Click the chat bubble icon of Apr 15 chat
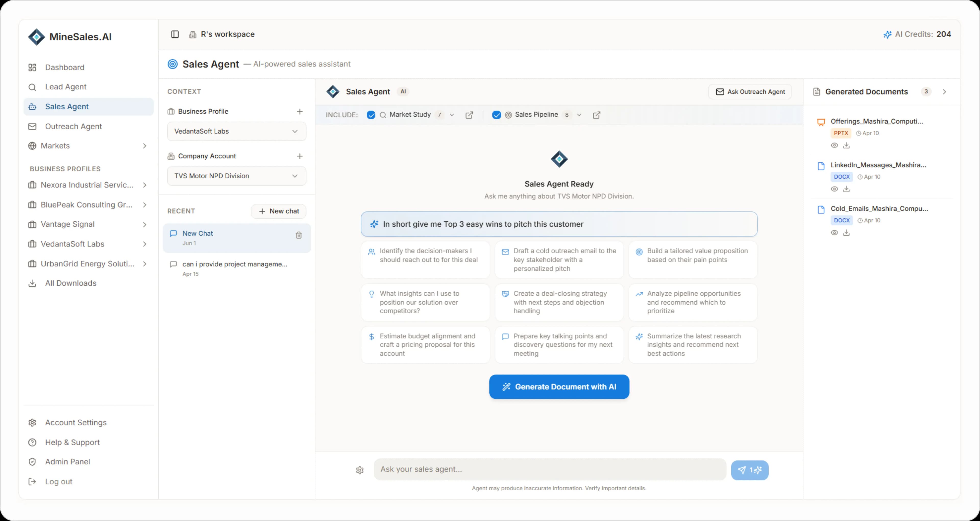Screen dimensions: 980x521 tap(174, 264)
